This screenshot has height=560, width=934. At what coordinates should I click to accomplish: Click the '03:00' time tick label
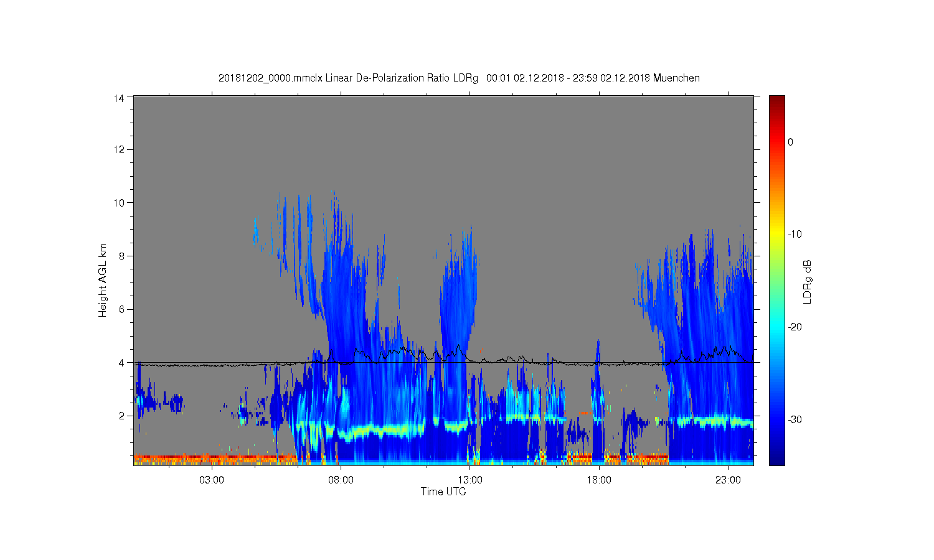(x=212, y=480)
